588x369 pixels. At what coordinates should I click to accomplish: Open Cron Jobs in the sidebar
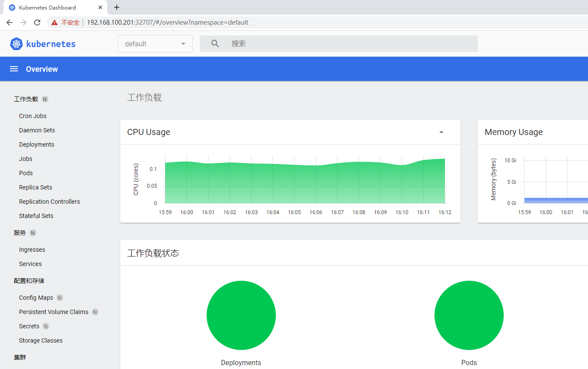click(x=33, y=116)
